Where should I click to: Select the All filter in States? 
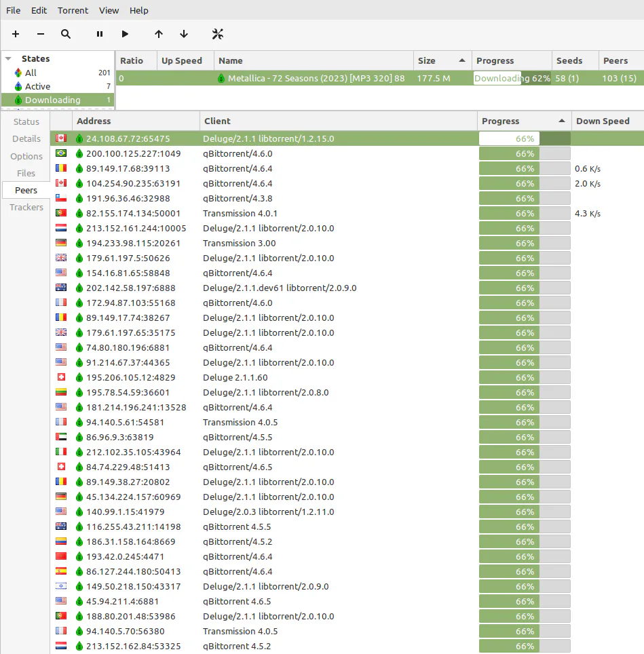[x=58, y=73]
